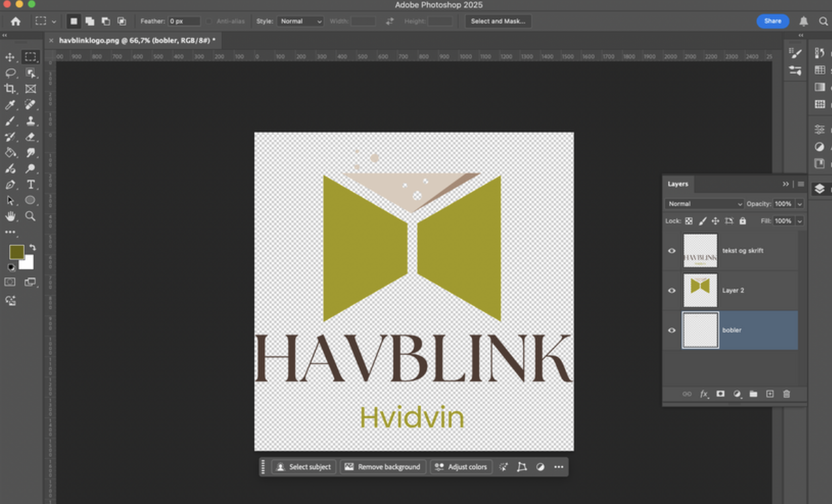
Task: Select the History Brush tool
Action: [10, 137]
